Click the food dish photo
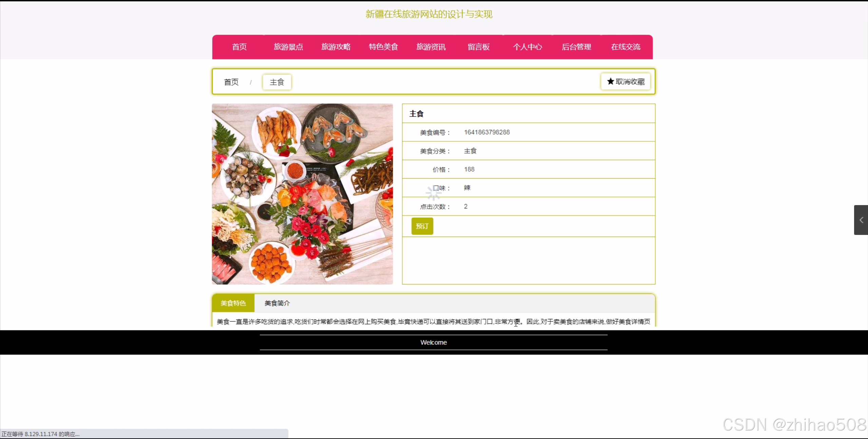Screen dimensions: 868x439 coord(302,194)
